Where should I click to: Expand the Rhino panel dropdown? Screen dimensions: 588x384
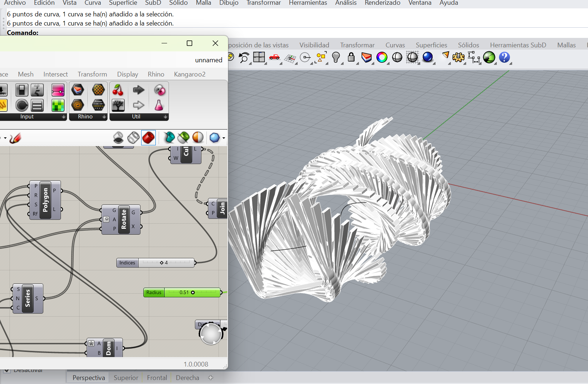point(104,117)
